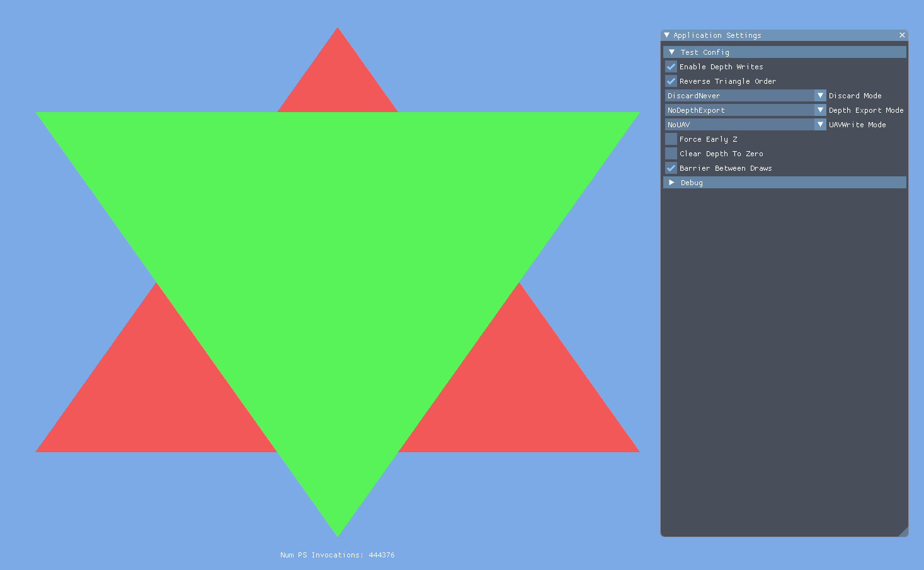Click the Force Early Z label

click(709, 139)
